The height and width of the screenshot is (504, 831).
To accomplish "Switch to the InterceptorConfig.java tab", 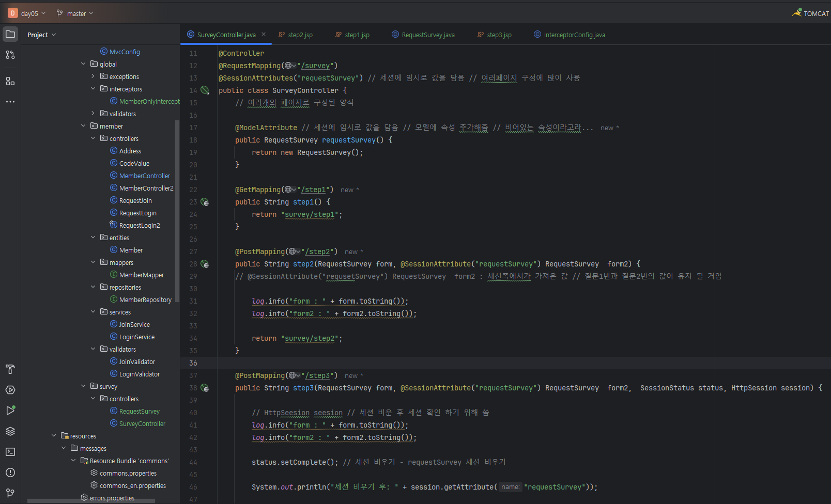I will tap(570, 35).
